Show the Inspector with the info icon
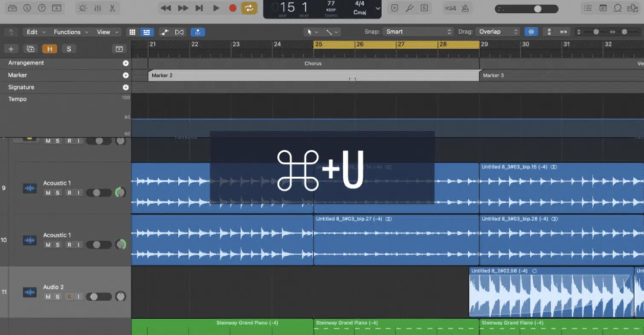The height and width of the screenshot is (335, 644). click(27, 8)
